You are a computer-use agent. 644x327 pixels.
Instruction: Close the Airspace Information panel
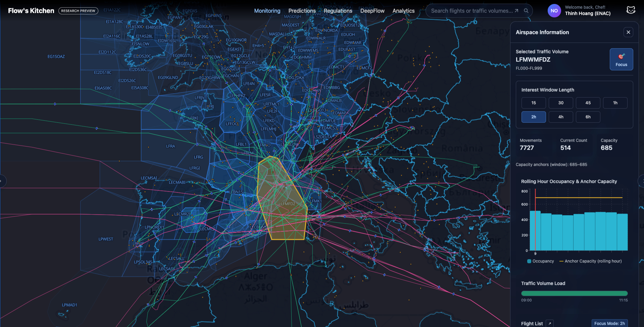point(628,32)
